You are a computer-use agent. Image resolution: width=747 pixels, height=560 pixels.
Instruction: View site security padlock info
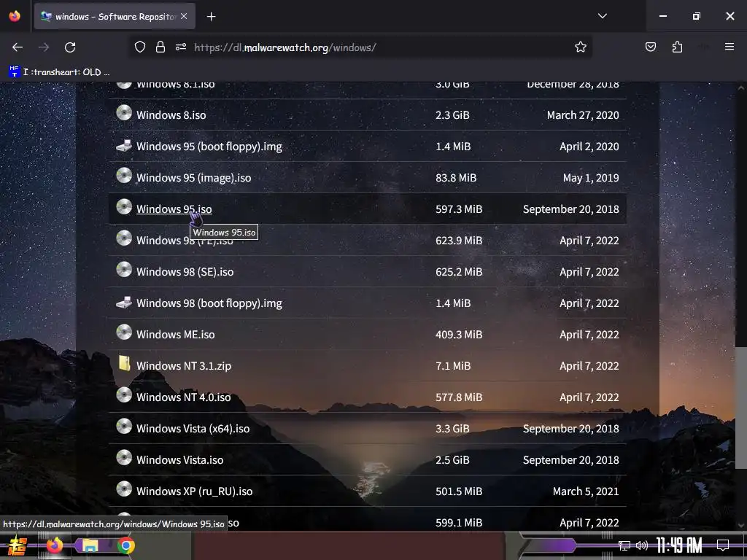click(x=160, y=47)
